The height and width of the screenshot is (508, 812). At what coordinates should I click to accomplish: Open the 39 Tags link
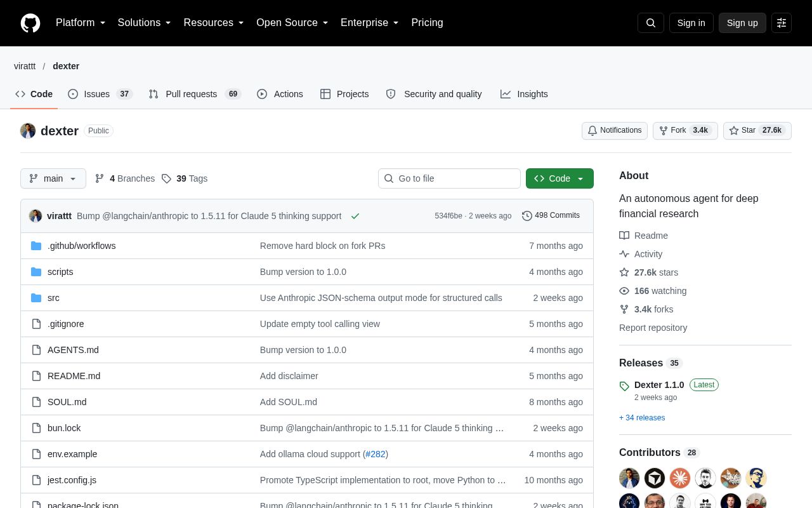click(x=185, y=178)
